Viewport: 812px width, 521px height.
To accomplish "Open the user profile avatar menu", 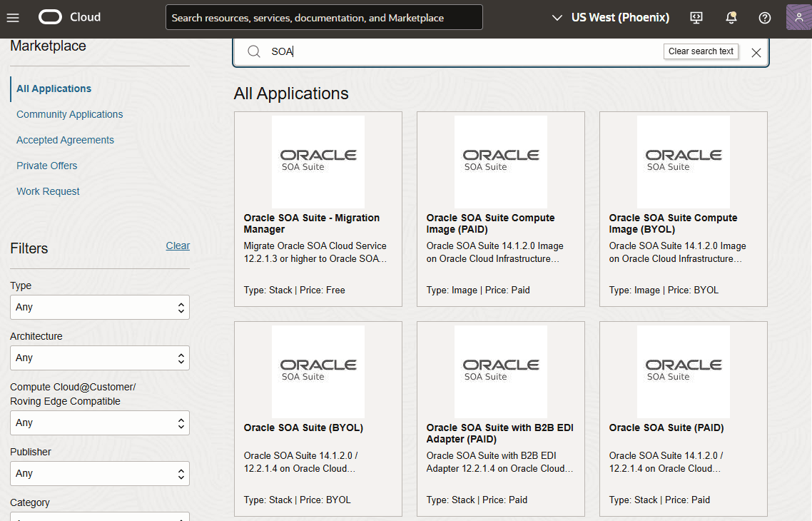I will tap(798, 17).
